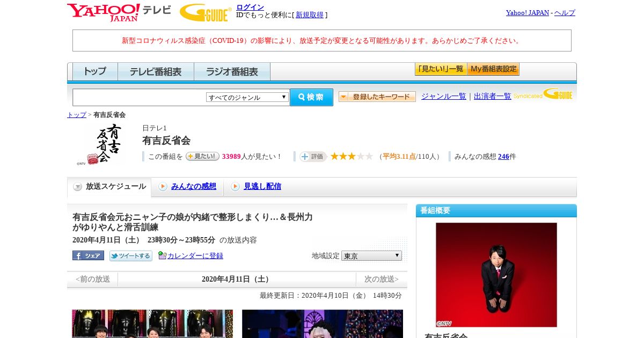
Task: Click the 見たい! add button
Action: point(202,156)
